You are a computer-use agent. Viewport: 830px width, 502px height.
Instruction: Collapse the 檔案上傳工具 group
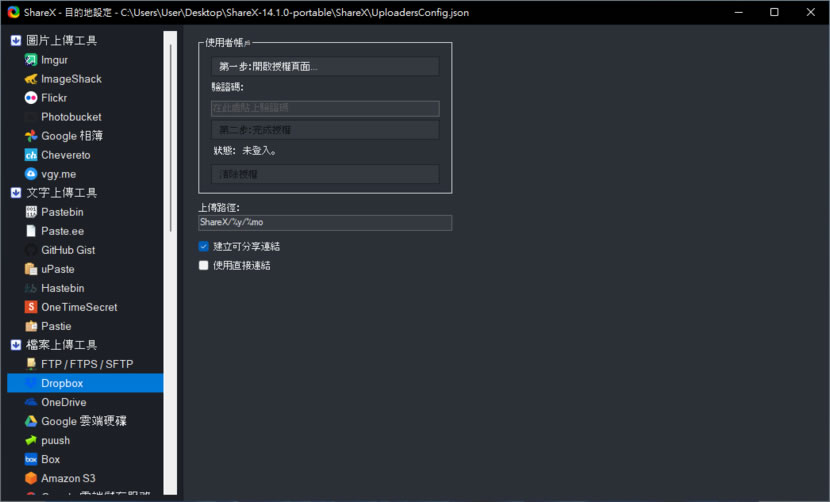pos(16,345)
